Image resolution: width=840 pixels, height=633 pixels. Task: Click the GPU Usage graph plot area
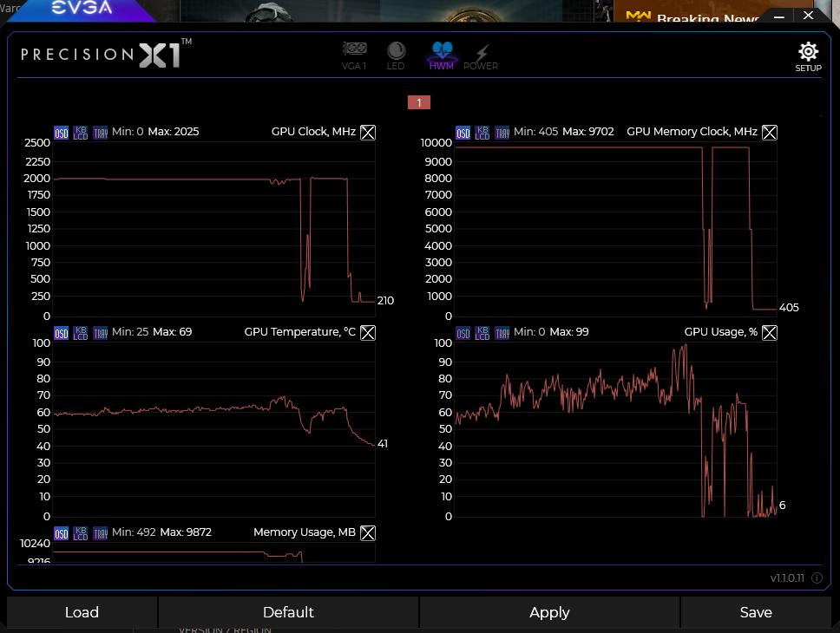pyautogui.click(x=616, y=429)
